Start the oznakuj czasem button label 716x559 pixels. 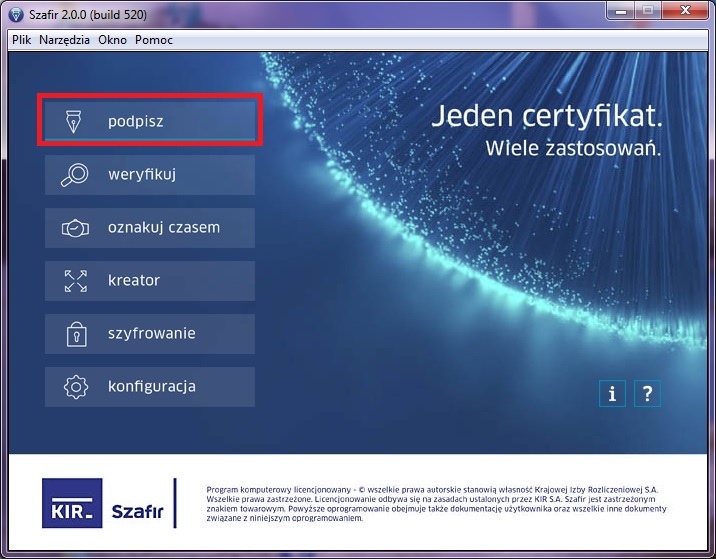coord(164,227)
